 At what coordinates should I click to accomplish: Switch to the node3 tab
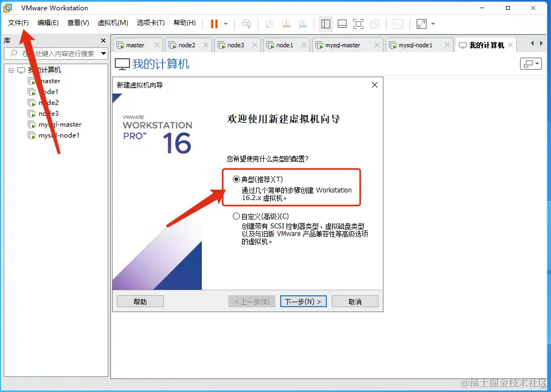pos(235,45)
